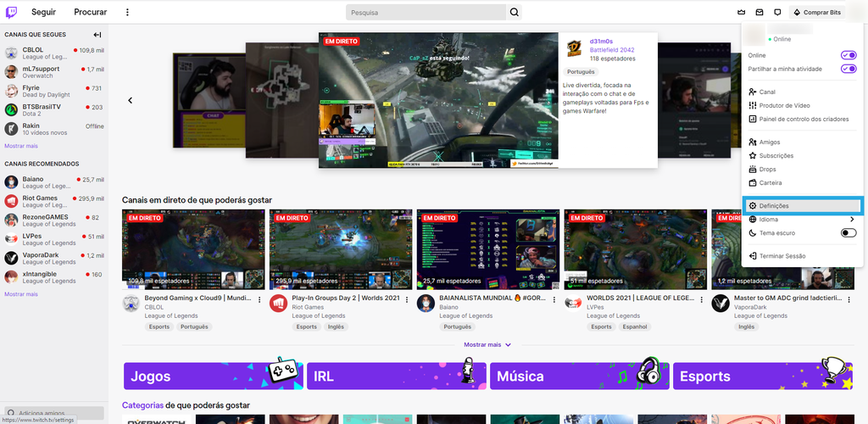Collapse the followed channels sidebar
The height and width of the screenshot is (424, 868).
(x=97, y=34)
